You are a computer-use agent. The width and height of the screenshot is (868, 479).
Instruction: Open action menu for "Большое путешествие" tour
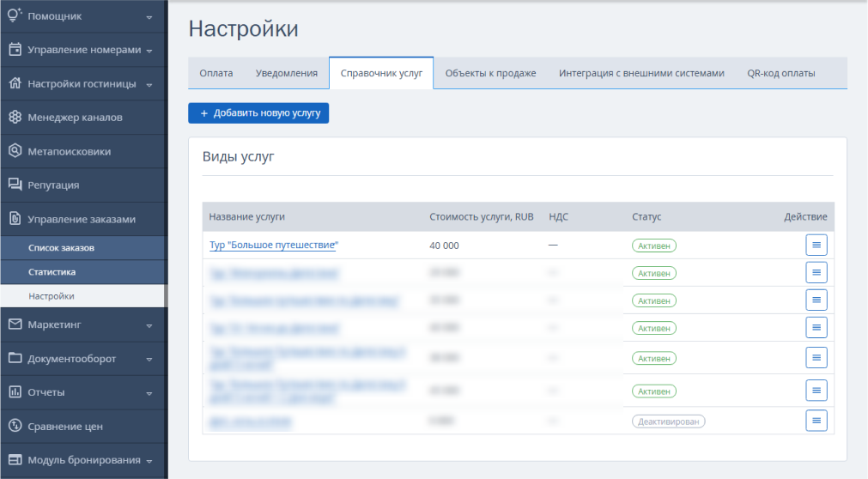[x=816, y=245]
